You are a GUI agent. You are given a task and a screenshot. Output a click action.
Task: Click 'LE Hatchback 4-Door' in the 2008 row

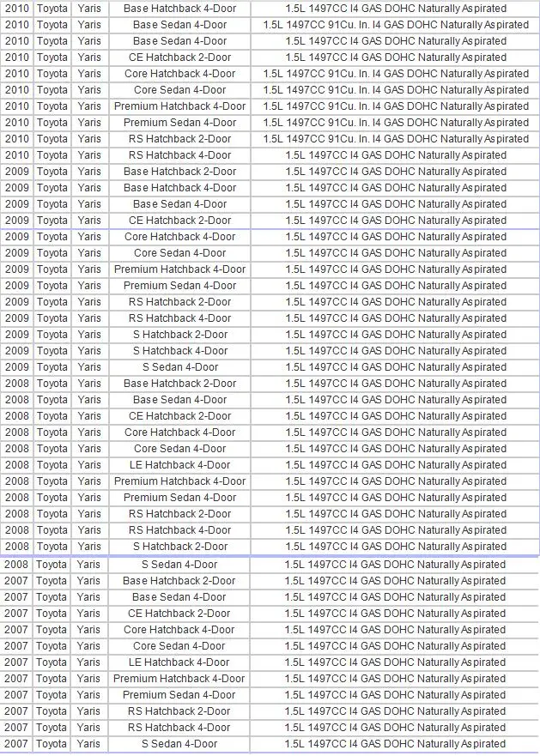[x=180, y=465]
